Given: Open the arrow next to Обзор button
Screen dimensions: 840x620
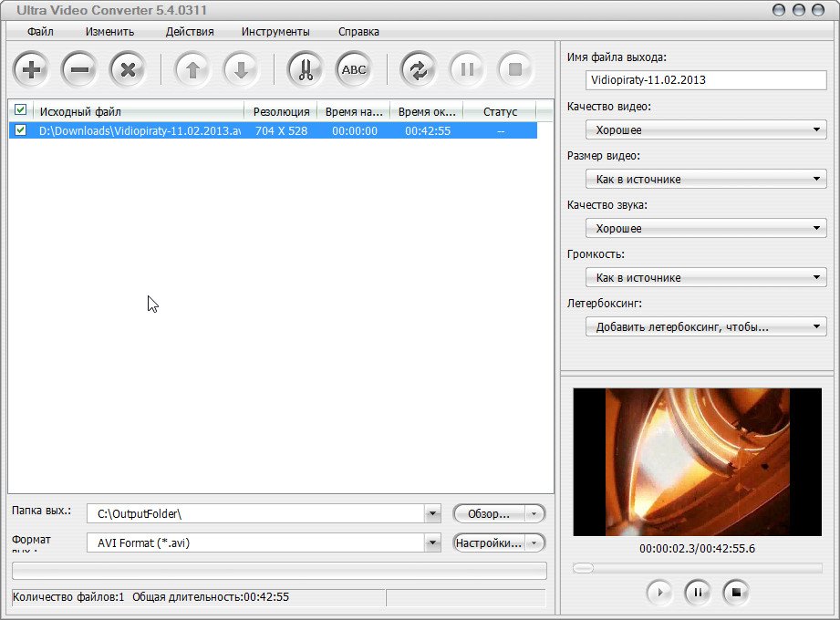Looking at the screenshot, I should [x=534, y=514].
